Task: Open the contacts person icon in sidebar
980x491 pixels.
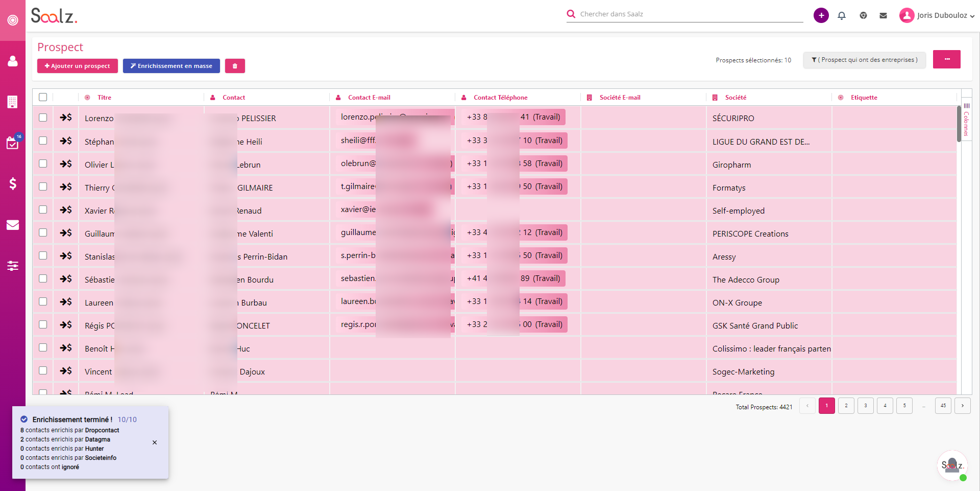Action: coord(13,61)
